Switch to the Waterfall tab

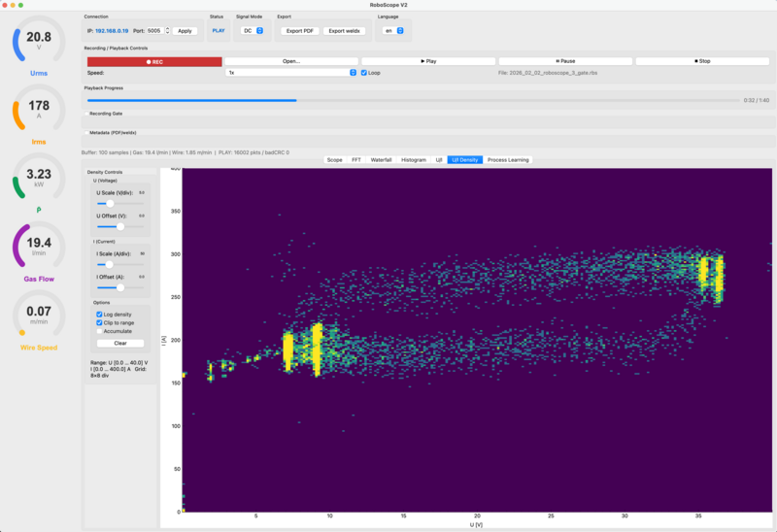coord(381,159)
